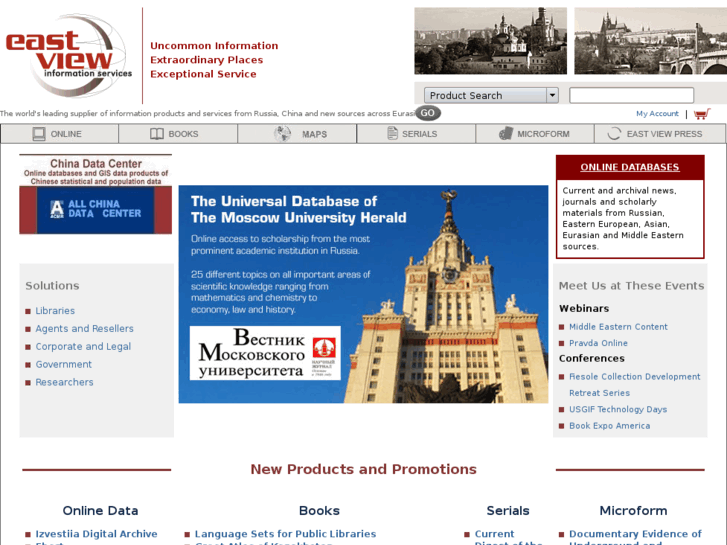The image size is (727, 545).
Task: Click the Online Data column heading
Action: coord(100,511)
